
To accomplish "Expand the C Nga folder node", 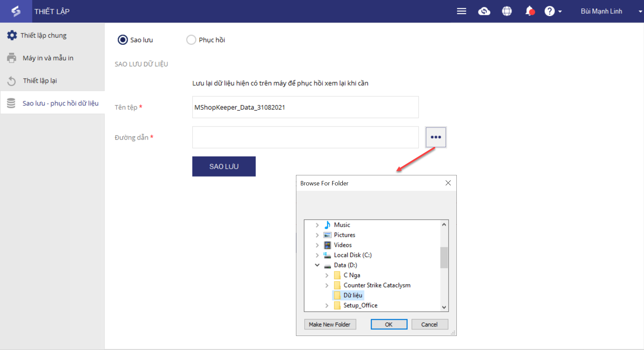I will click(x=327, y=275).
